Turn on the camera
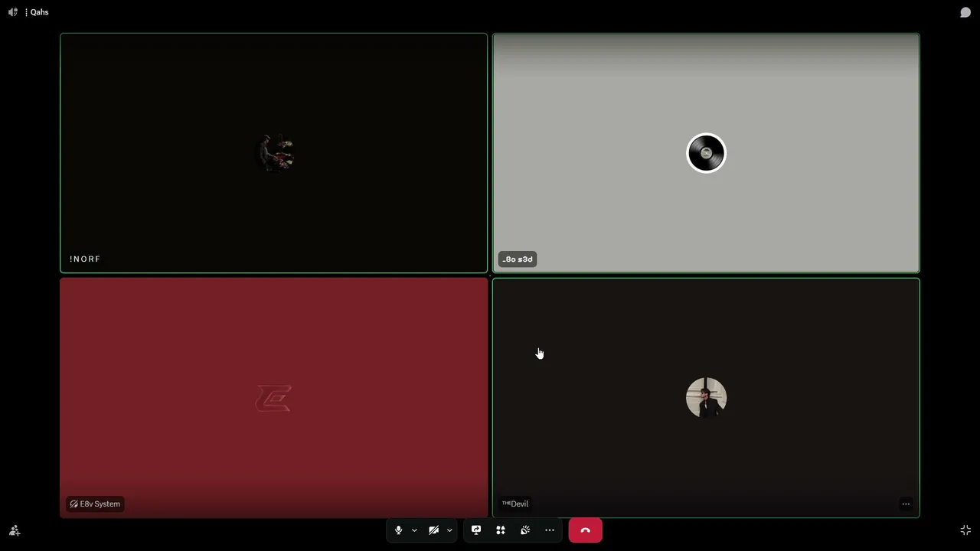Viewport: 980px width, 551px height. (433, 530)
